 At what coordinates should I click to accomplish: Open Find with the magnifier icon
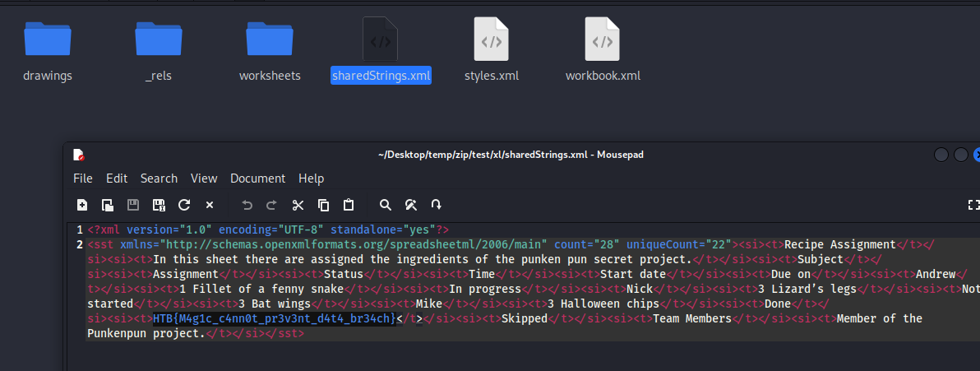tap(385, 205)
